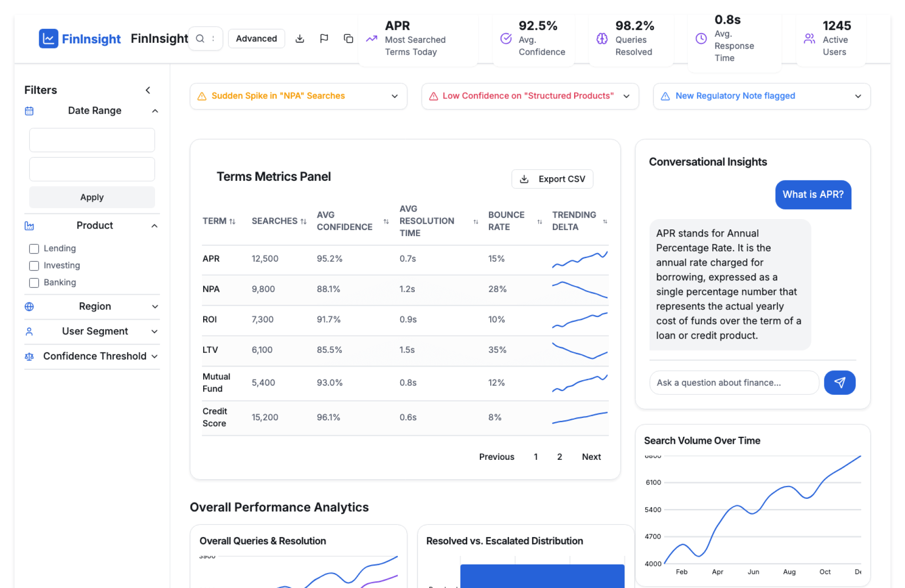Viewport: 905px width, 588px height.
Task: Click Next in the table pagination
Action: [x=591, y=457]
